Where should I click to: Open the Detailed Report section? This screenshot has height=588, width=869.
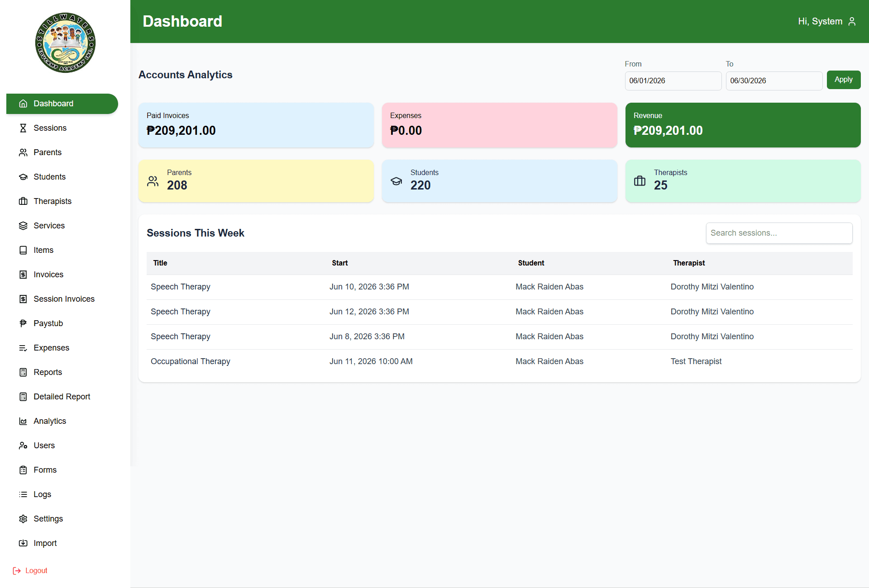[62, 397]
